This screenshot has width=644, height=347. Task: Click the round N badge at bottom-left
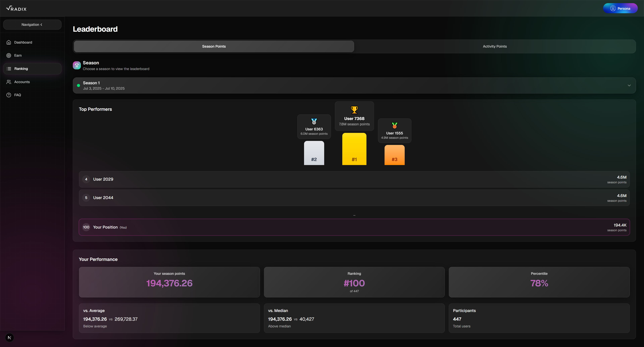tap(10, 338)
